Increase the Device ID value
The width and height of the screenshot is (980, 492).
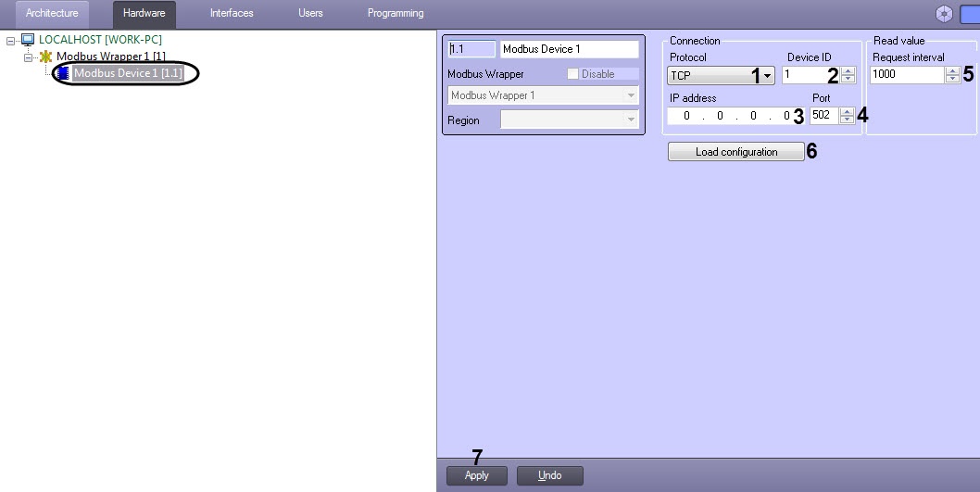point(848,70)
